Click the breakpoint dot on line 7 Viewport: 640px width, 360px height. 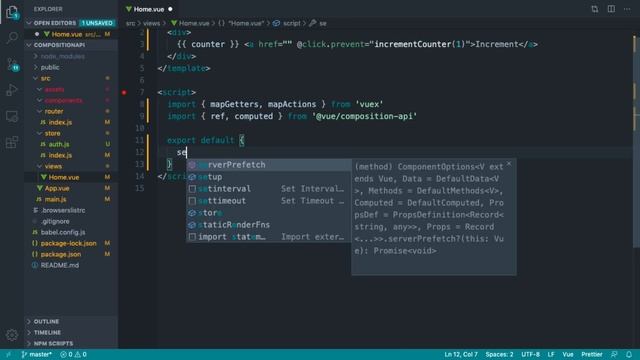[x=124, y=93]
